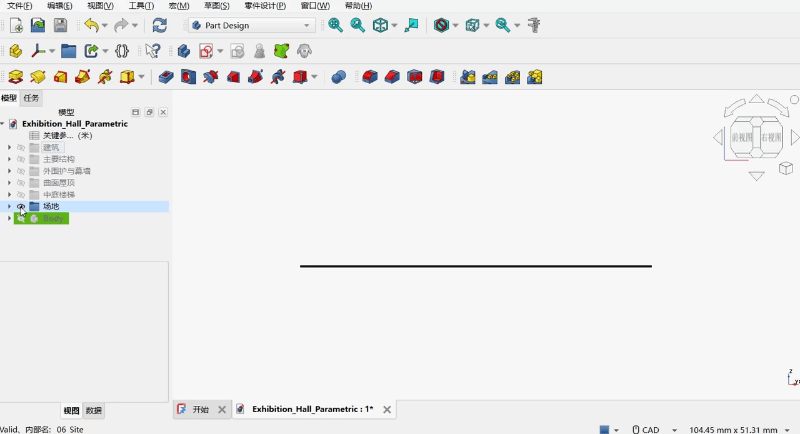Screen dimensions: 800x434
Task: Fit the selection in view
Action: click(x=358, y=25)
